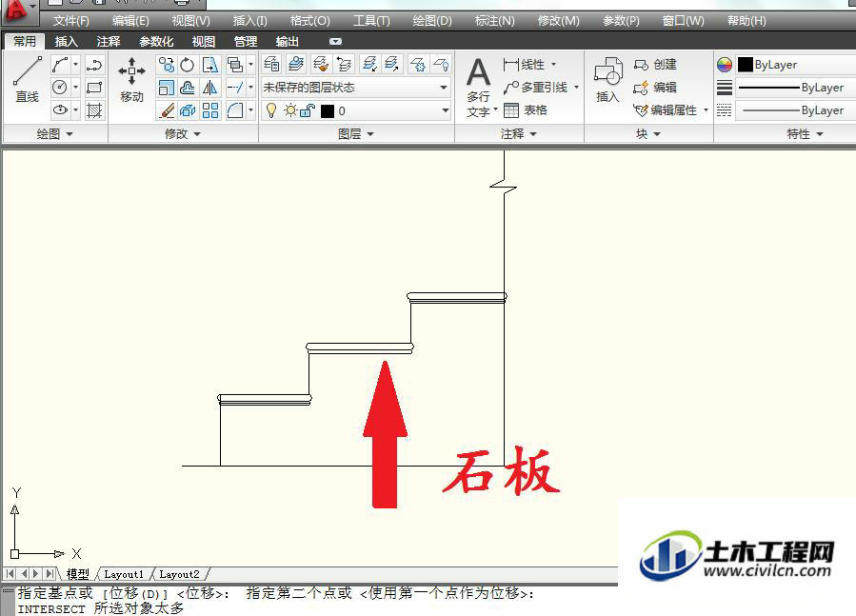Viewport: 856px width, 616px height.
Task: Switch to the 参数化 ribbon tab
Action: [x=156, y=42]
